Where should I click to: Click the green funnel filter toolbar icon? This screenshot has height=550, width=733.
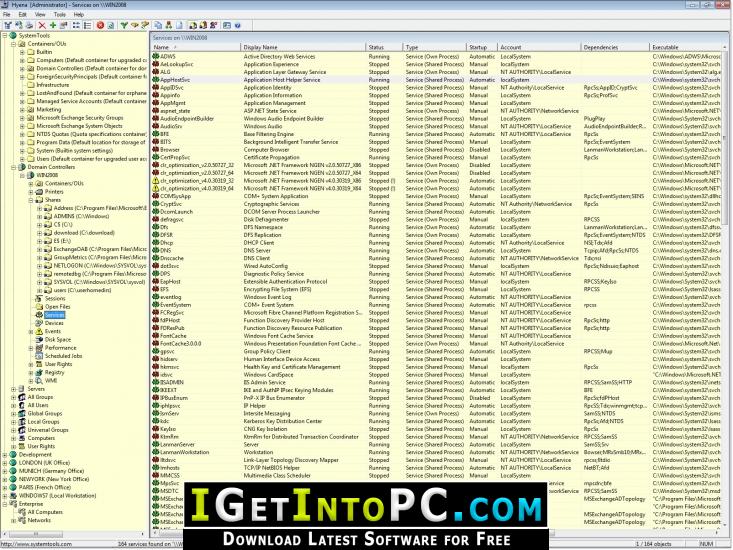[x=124, y=26]
